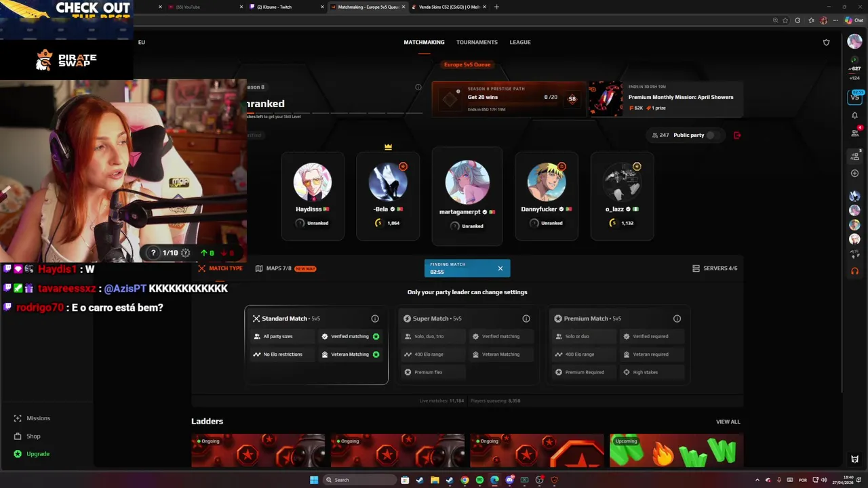Select the Standard Match card

tap(317, 345)
